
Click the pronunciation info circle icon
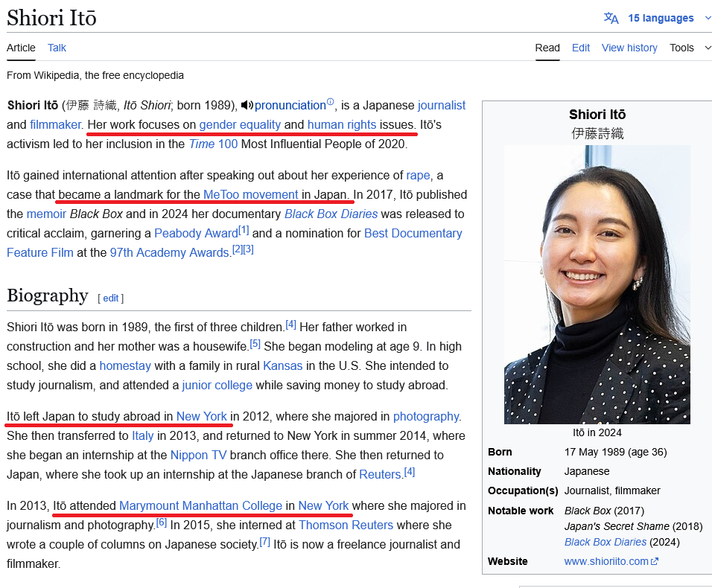(x=330, y=101)
